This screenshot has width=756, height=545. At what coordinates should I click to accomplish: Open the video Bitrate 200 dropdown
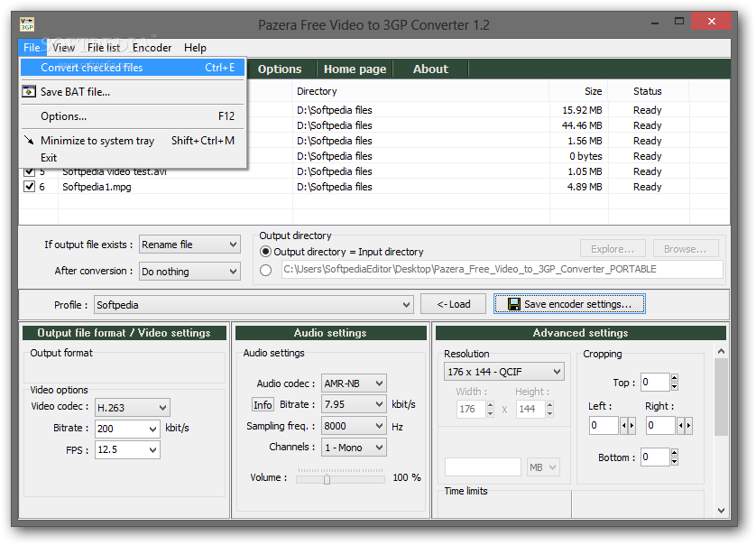(x=127, y=429)
